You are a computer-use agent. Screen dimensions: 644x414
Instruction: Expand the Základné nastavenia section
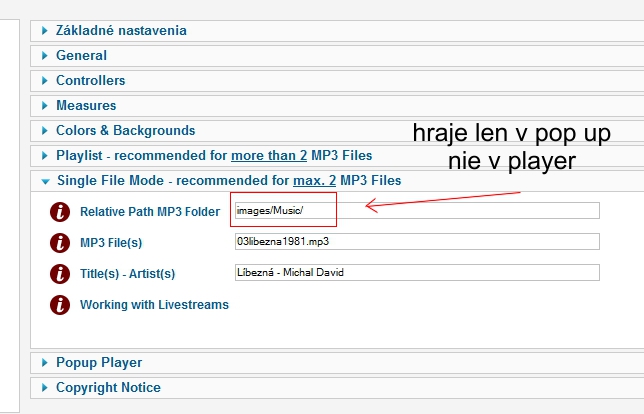tap(121, 30)
